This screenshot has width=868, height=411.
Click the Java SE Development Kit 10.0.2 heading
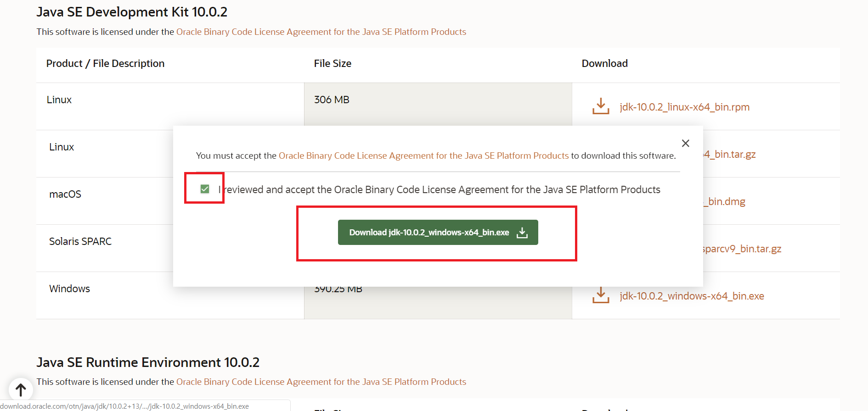[x=132, y=12]
